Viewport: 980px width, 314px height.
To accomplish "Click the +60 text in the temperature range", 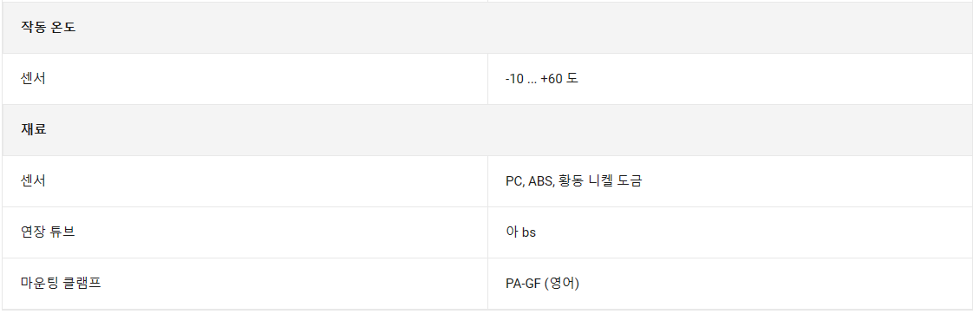I will click(x=552, y=80).
